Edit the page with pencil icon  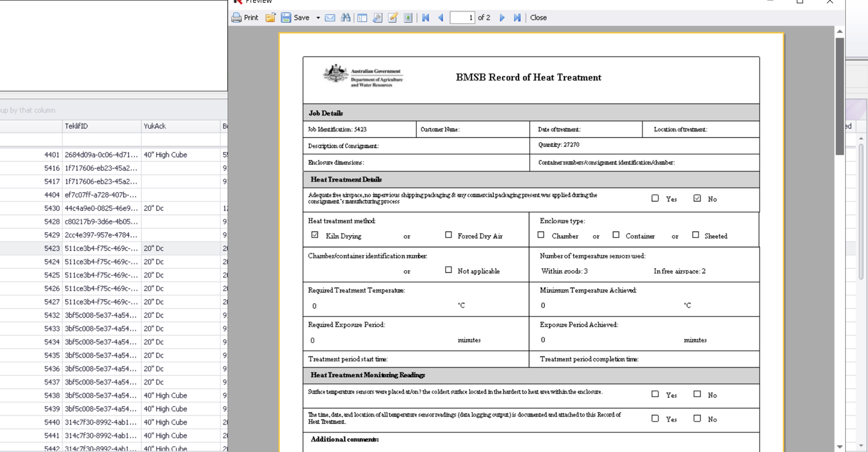point(393,18)
